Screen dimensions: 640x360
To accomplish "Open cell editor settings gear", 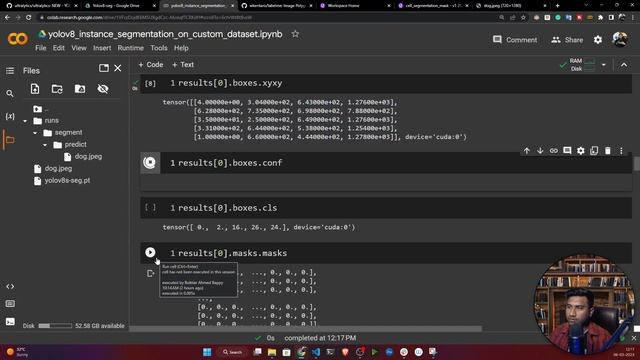I will [580, 151].
